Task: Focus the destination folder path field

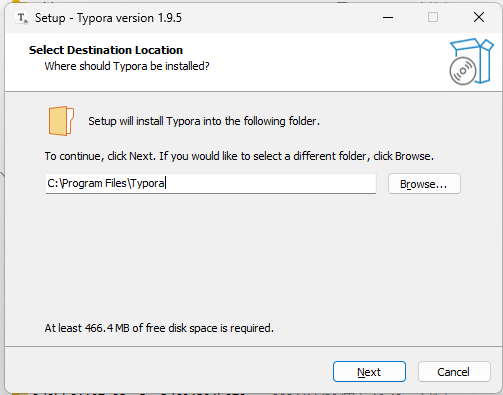Action: pos(211,183)
